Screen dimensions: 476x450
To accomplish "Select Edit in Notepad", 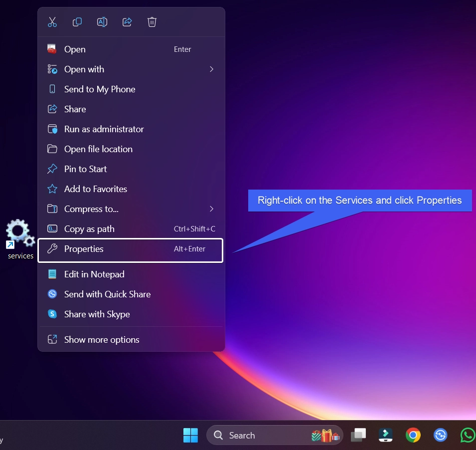I will pos(131,274).
